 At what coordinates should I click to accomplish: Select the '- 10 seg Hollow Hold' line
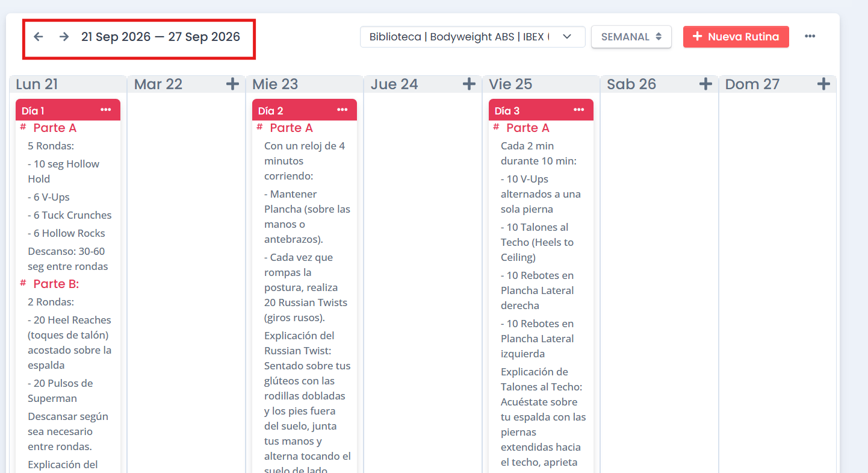pyautogui.click(x=64, y=171)
